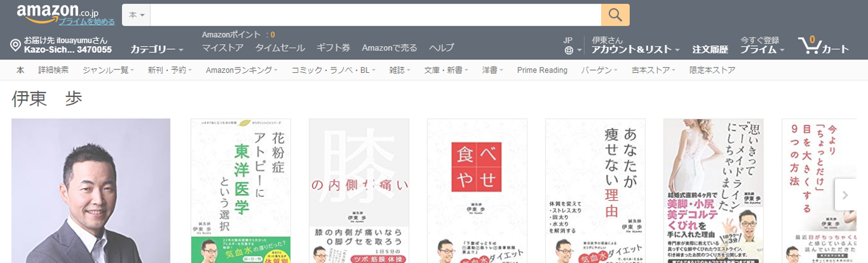The image size is (868, 263).
Task: View 注文履歴 order history
Action: pos(710,50)
